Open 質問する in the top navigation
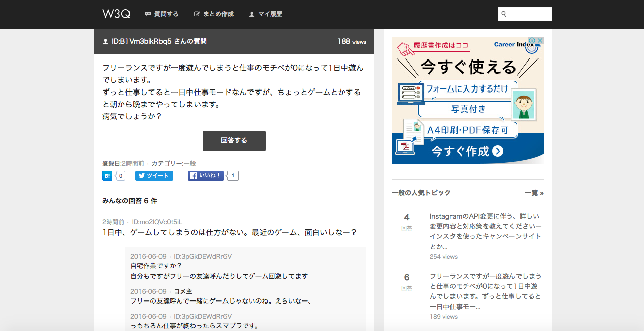644x331 pixels. coord(162,14)
